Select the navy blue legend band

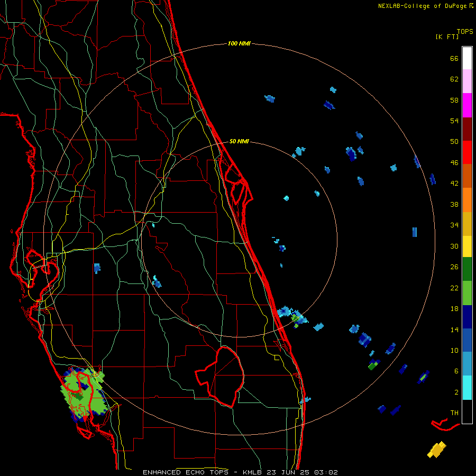[467, 317]
